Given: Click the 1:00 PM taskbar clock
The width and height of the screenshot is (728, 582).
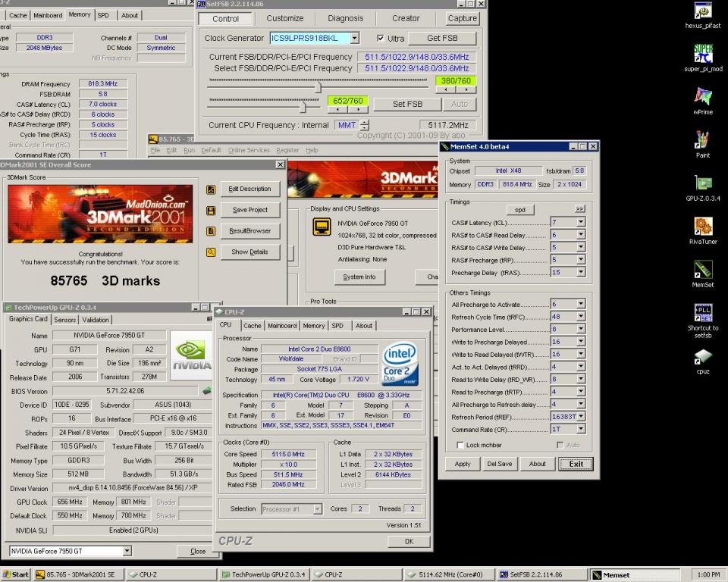Looking at the screenshot, I should 708,574.
